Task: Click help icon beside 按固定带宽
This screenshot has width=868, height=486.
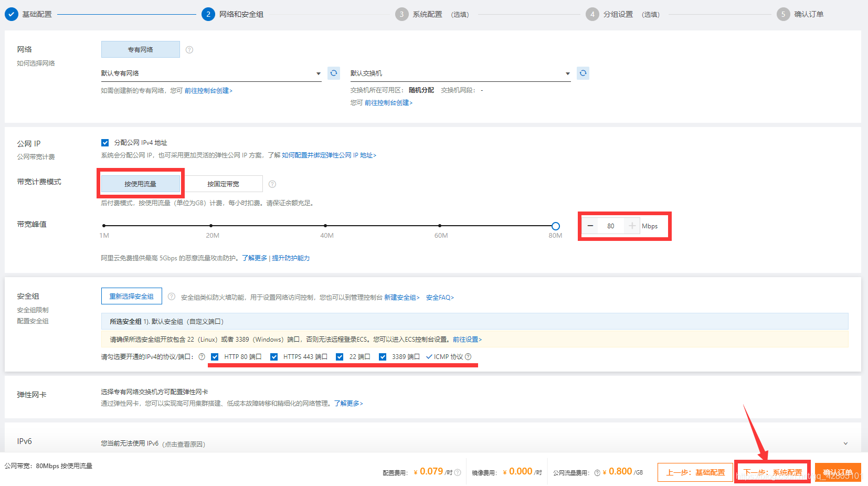Action: click(272, 184)
